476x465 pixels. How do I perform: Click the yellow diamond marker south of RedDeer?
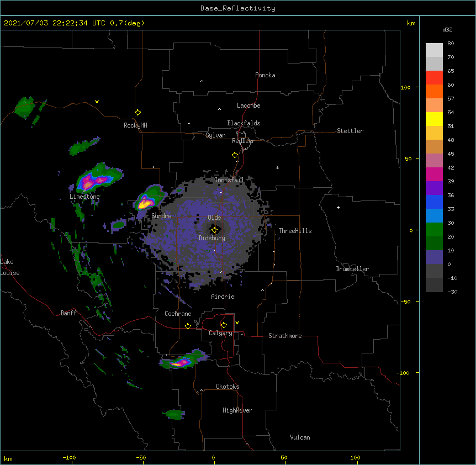[235, 155]
